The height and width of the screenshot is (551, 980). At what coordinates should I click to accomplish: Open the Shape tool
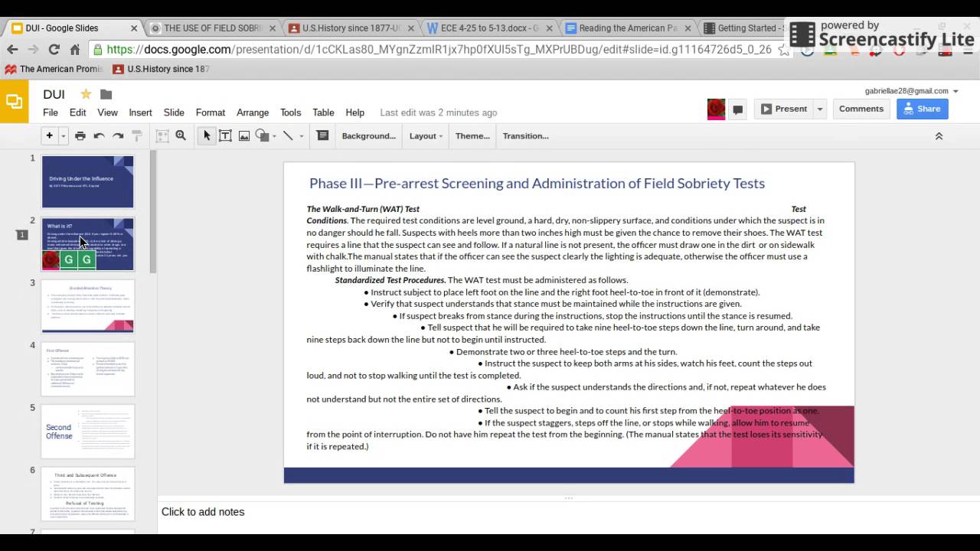tap(262, 135)
